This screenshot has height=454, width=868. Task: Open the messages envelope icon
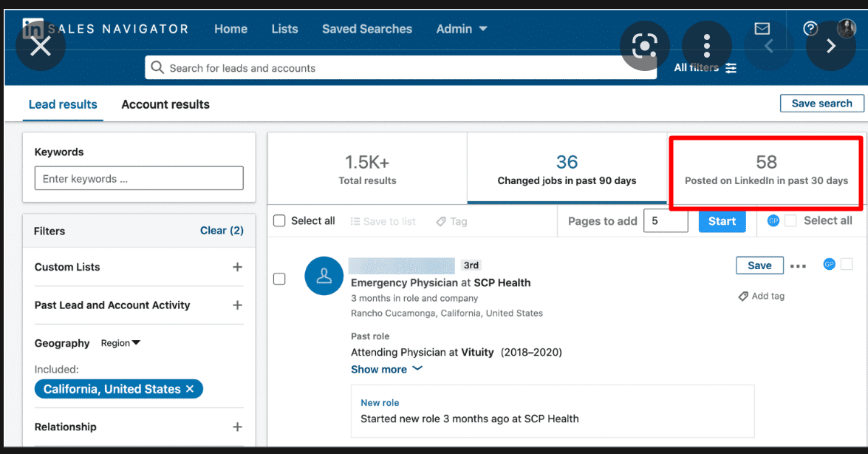[x=762, y=29]
